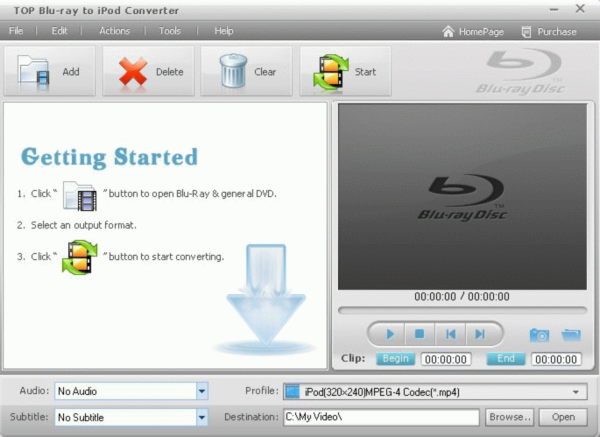Open the destination folder
600x437 pixels.
pos(563,417)
